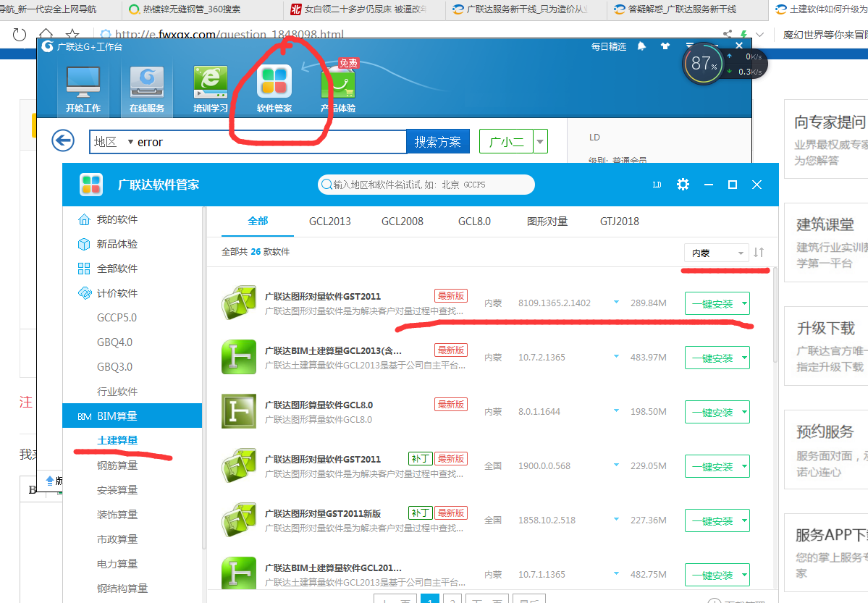Expand dropdown arrow beside 广小二 button
Viewport: 868px width, 603px height.
[x=540, y=141]
